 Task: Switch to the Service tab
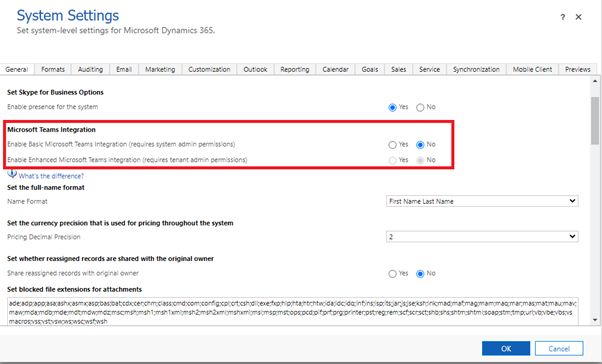point(429,69)
